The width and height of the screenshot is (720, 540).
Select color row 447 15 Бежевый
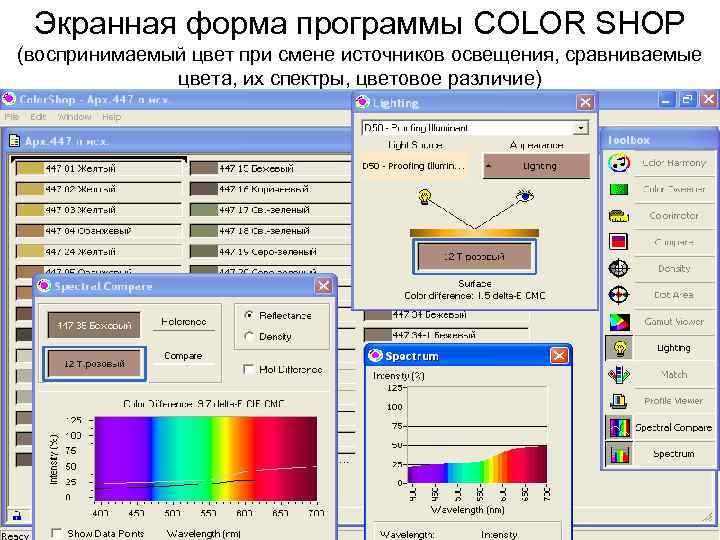[x=271, y=168]
